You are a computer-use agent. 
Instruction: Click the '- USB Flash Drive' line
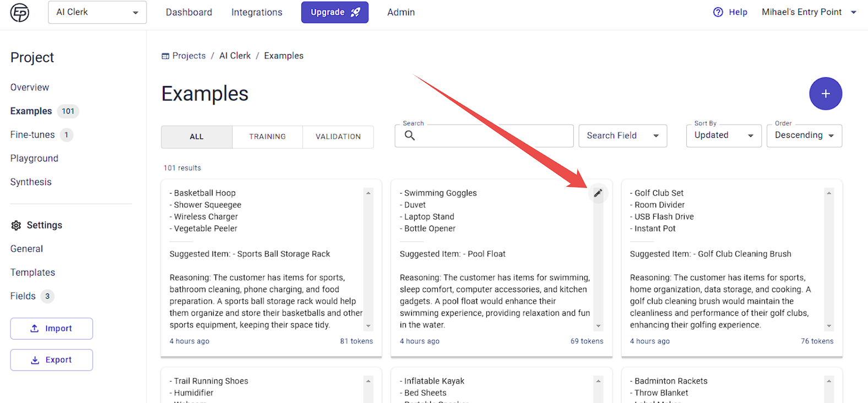662,217
